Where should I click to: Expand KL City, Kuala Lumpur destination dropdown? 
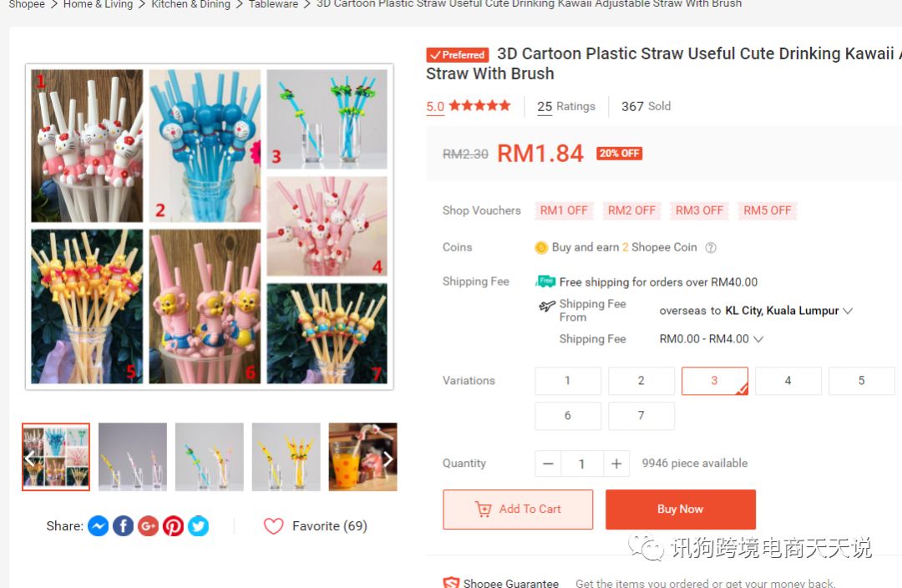point(788,311)
